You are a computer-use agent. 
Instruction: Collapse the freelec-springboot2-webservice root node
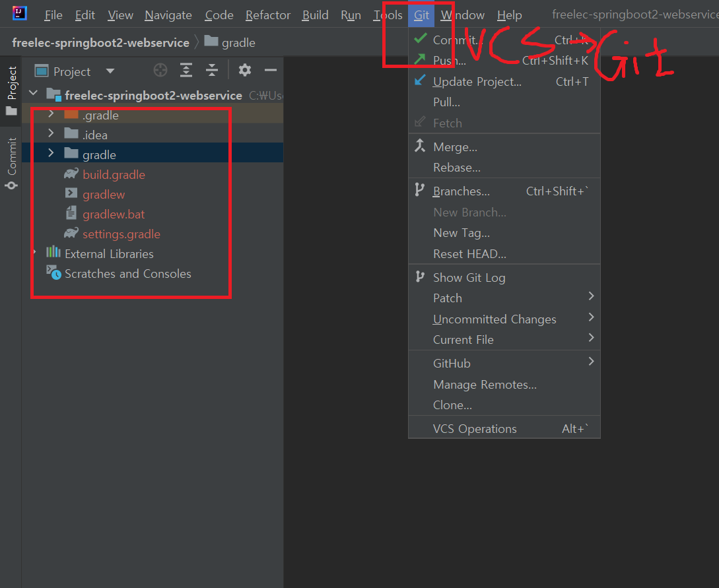pyautogui.click(x=34, y=93)
